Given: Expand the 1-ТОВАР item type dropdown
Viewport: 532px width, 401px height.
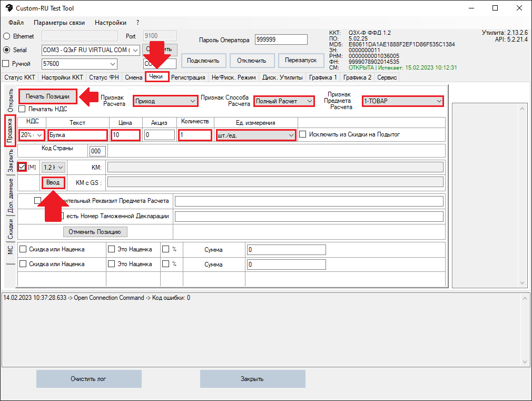Looking at the screenshot, I should point(402,101).
